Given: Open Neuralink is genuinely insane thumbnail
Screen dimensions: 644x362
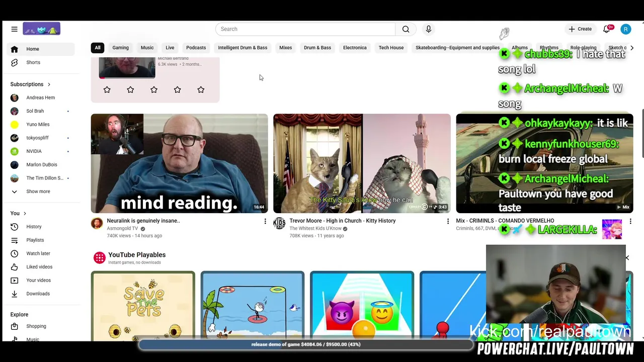Looking at the screenshot, I should pyautogui.click(x=180, y=163).
